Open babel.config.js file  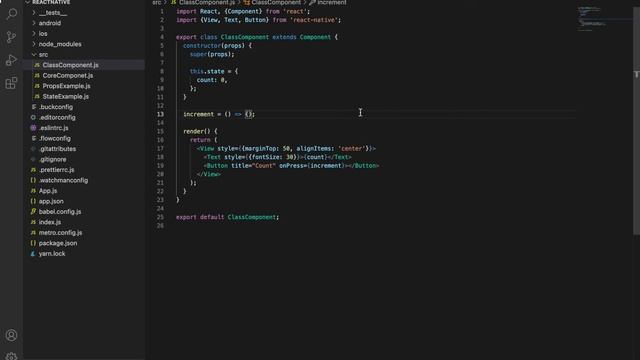pyautogui.click(x=60, y=212)
